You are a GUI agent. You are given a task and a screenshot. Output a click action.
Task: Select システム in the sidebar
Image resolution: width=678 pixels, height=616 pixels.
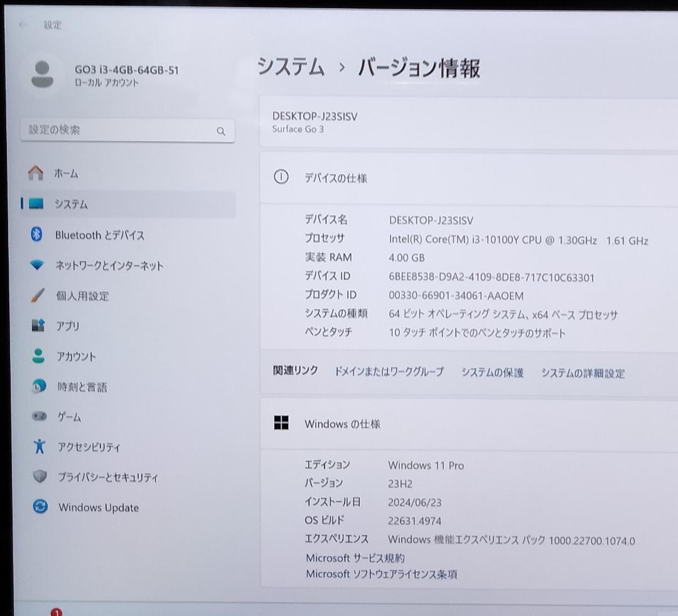coord(128,203)
